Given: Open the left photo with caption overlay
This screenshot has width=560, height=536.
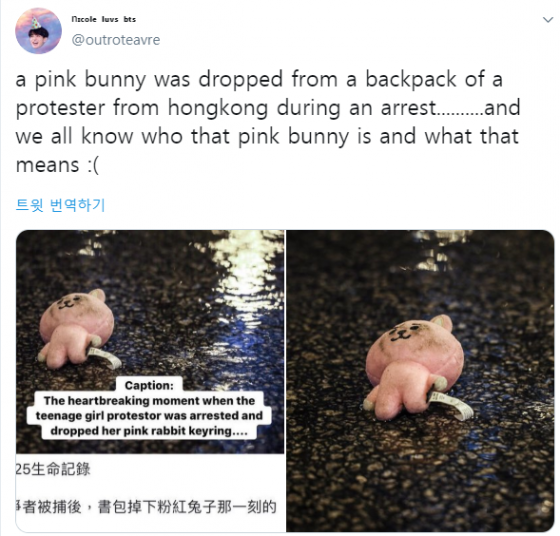Looking at the screenshot, I should pyautogui.click(x=150, y=381).
